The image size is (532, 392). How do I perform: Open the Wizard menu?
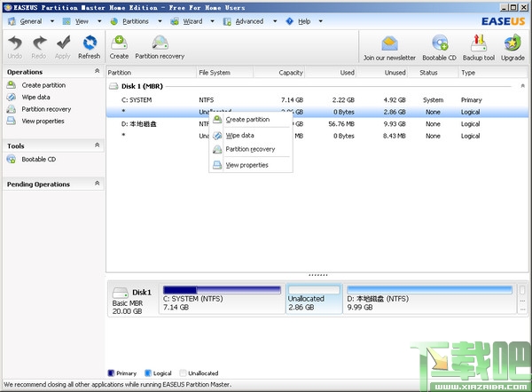[192, 20]
